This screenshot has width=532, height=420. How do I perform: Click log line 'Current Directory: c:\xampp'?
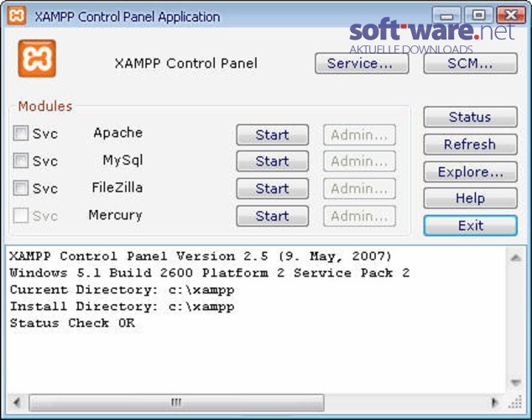[123, 290]
